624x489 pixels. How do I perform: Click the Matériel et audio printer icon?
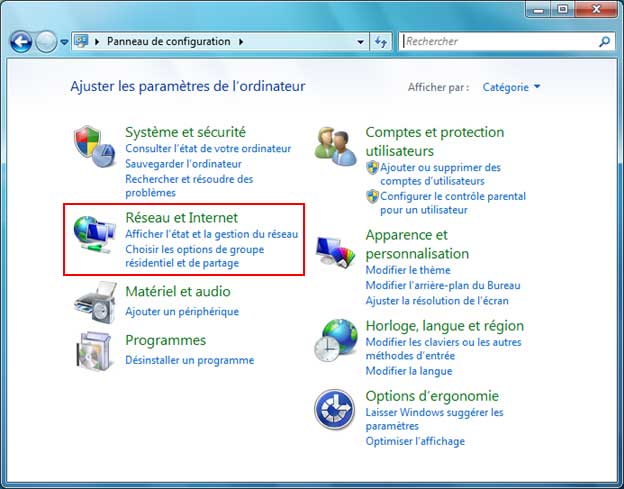(95, 302)
